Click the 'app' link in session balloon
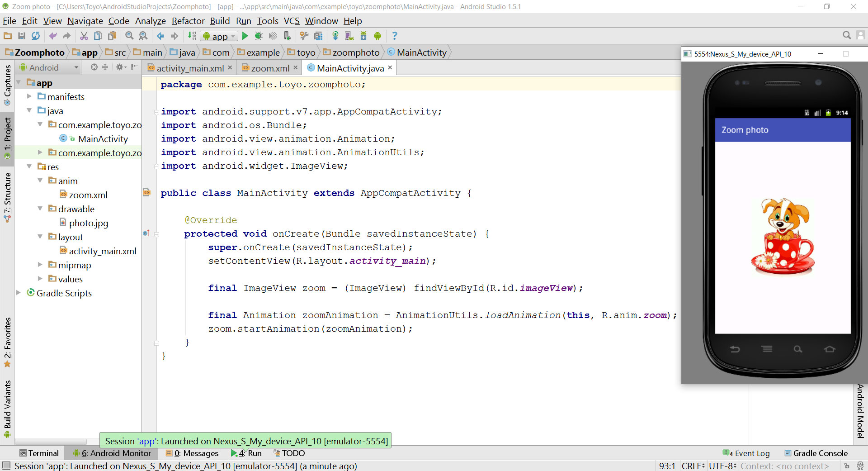Image resolution: width=868 pixels, height=471 pixels. tap(146, 441)
